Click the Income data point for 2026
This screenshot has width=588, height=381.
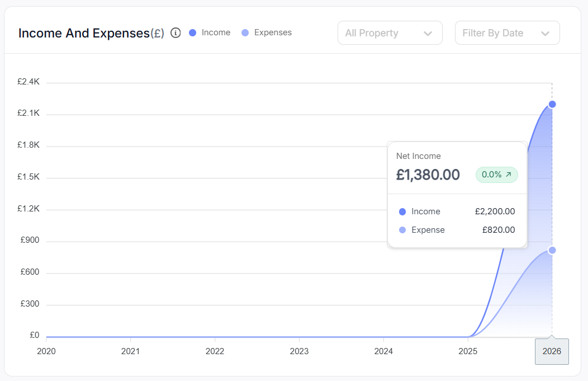tap(552, 104)
